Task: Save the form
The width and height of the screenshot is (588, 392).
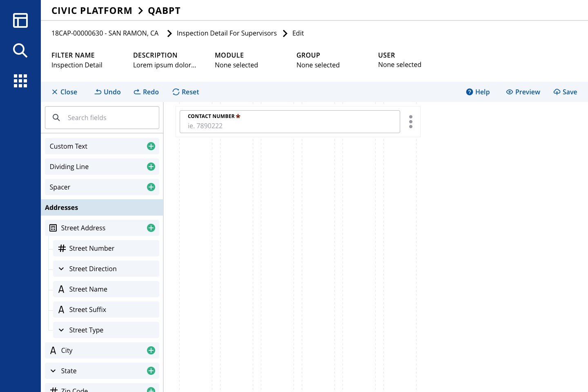Action: (565, 92)
